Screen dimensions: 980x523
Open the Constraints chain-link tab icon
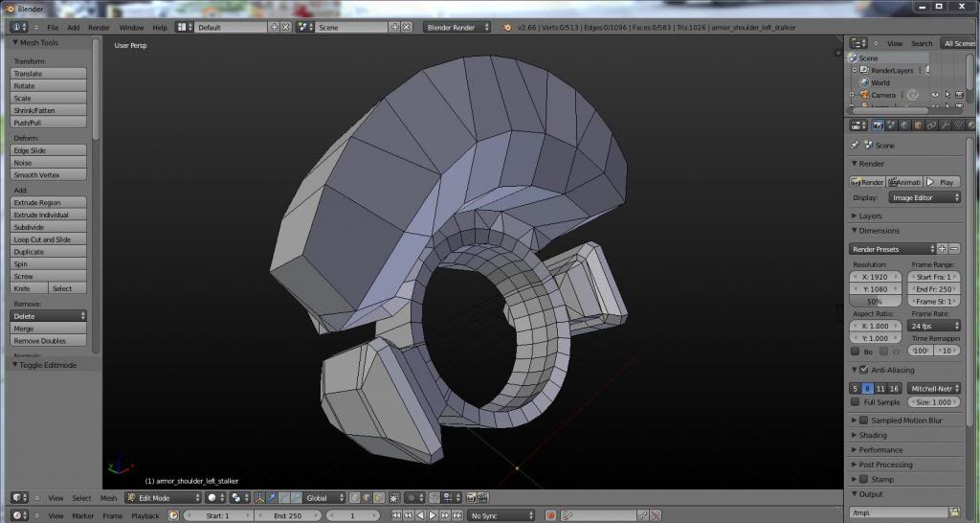[931, 125]
